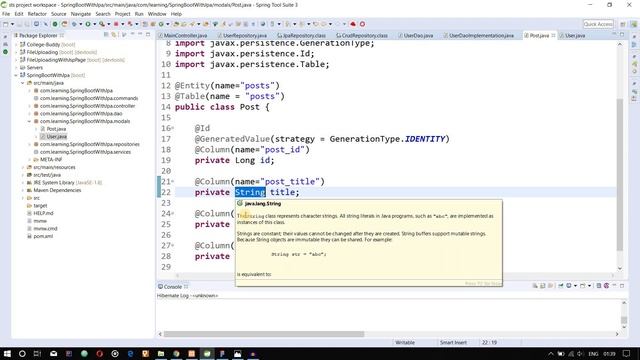
Task: Click the Relaunch icon beside the Boot Dashboard icon
Action: 64,24
